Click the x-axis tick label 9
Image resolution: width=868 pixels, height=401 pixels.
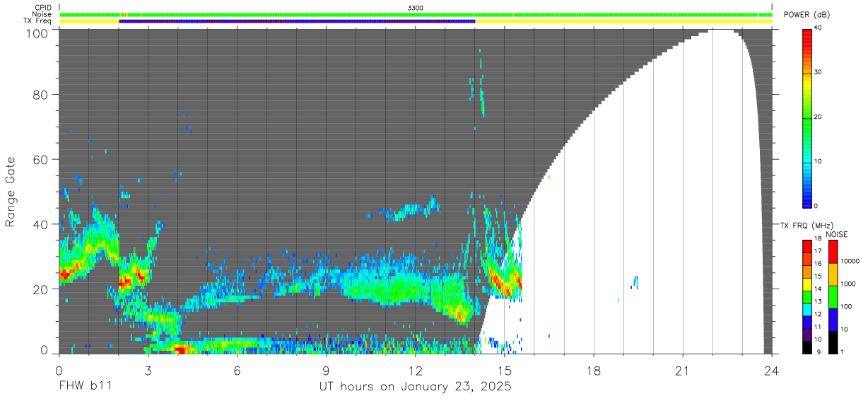(327, 371)
